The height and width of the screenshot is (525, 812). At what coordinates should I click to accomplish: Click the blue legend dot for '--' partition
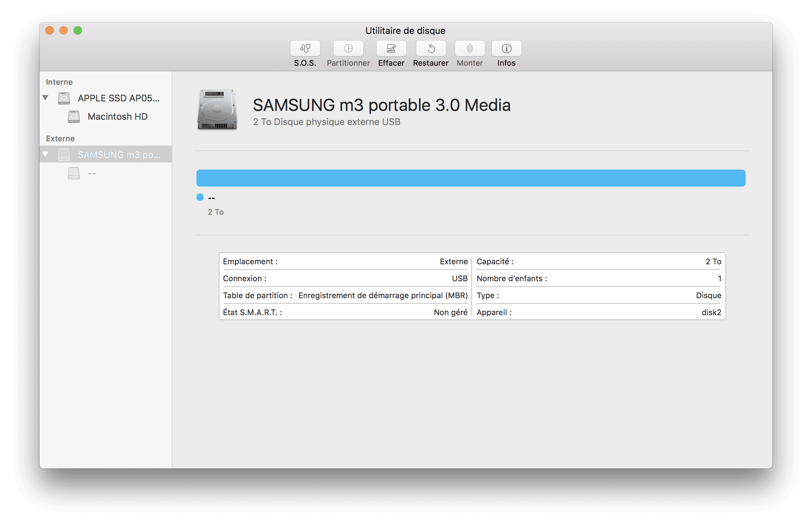point(200,197)
